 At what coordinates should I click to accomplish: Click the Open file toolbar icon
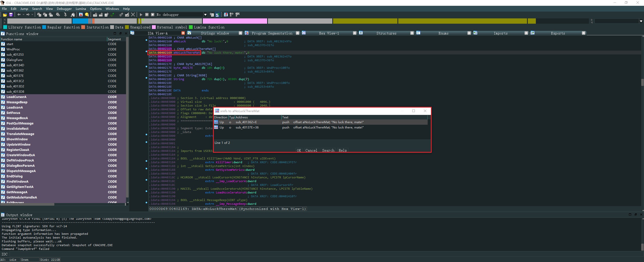tap(5, 15)
